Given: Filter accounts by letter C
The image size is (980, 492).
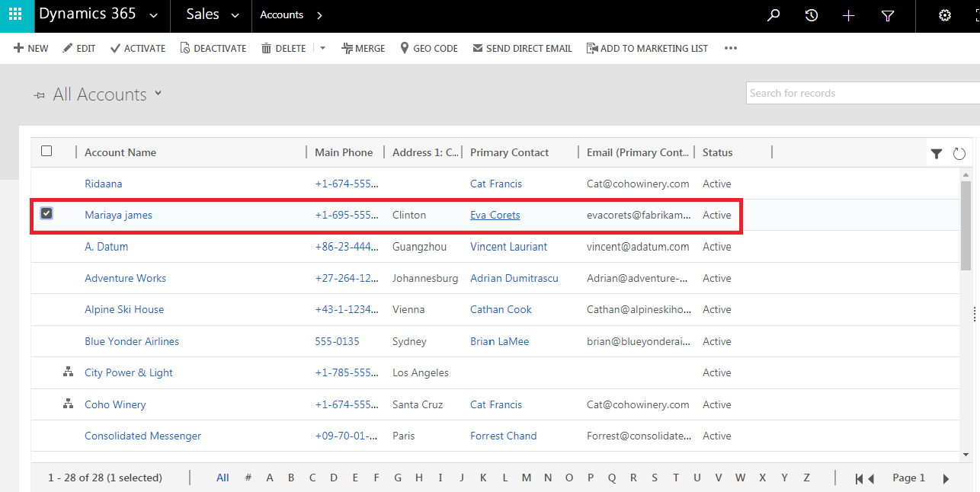Looking at the screenshot, I should 312,478.
